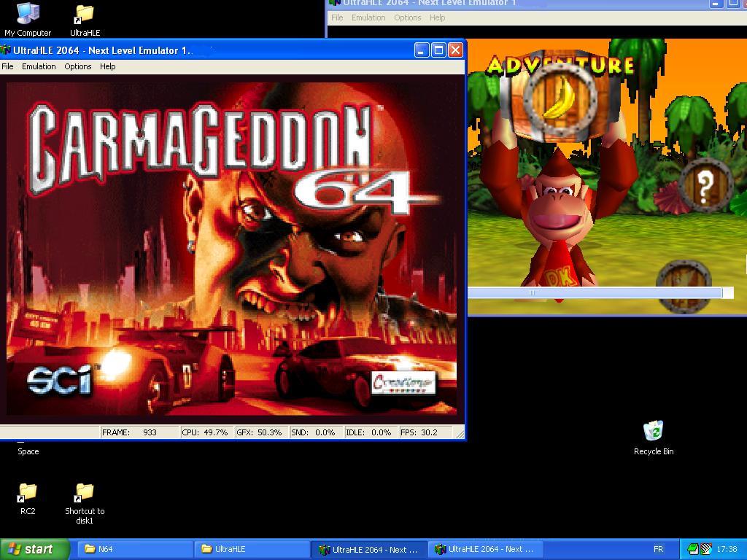The width and height of the screenshot is (747, 560).
Task: Activate first UltraHLE 2064 taskbar button
Action: (x=368, y=549)
